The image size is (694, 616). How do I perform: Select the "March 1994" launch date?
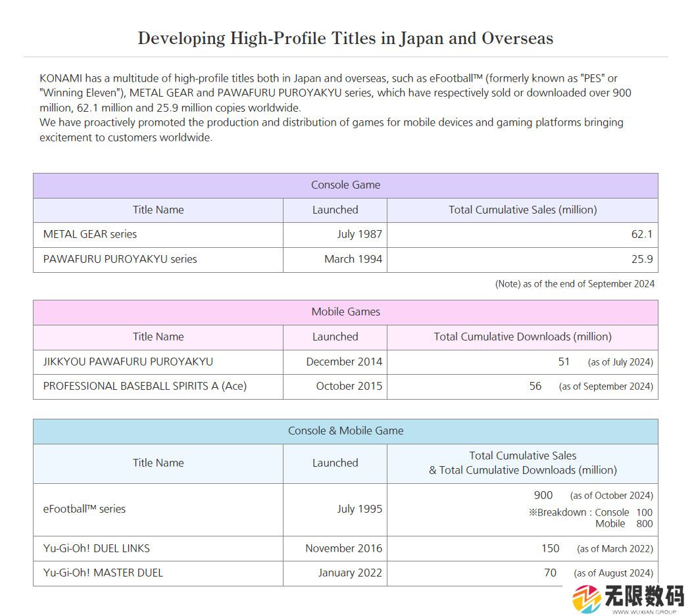[353, 258]
